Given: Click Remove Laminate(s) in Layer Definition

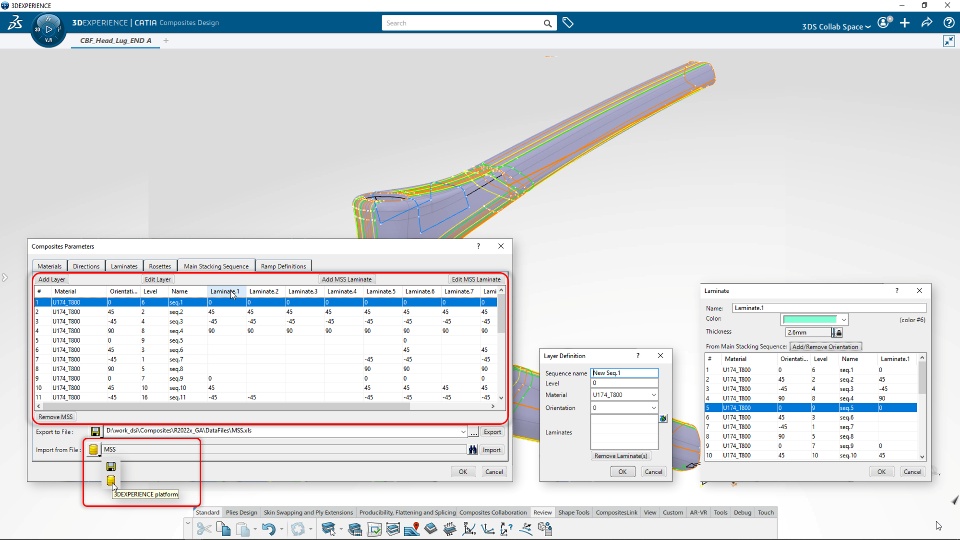Looking at the screenshot, I should click(621, 456).
